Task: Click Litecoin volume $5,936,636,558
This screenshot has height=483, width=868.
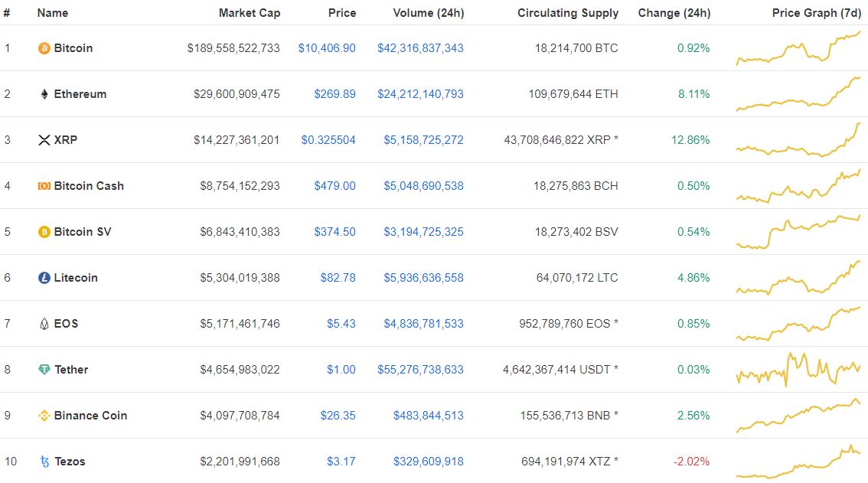Action: coord(424,278)
